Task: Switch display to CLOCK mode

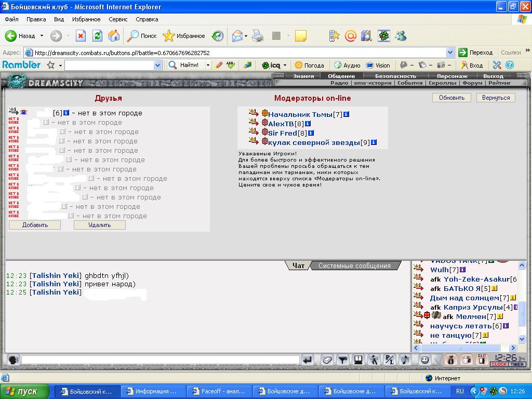Action: pos(499,364)
